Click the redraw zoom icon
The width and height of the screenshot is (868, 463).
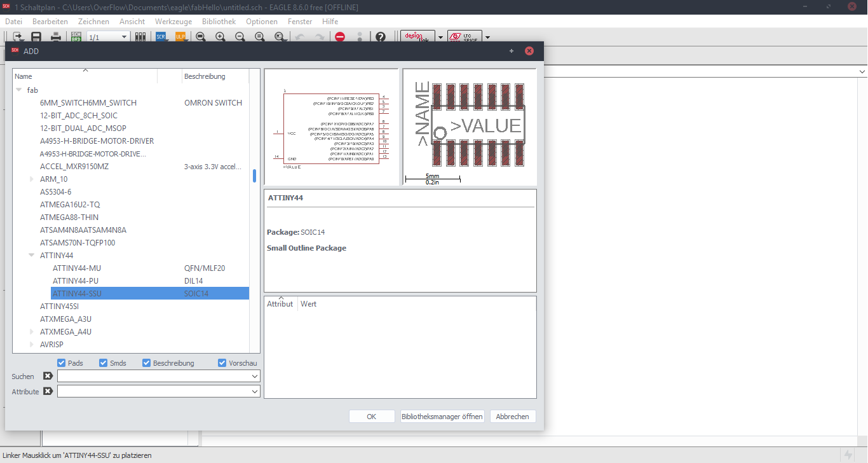pos(260,37)
